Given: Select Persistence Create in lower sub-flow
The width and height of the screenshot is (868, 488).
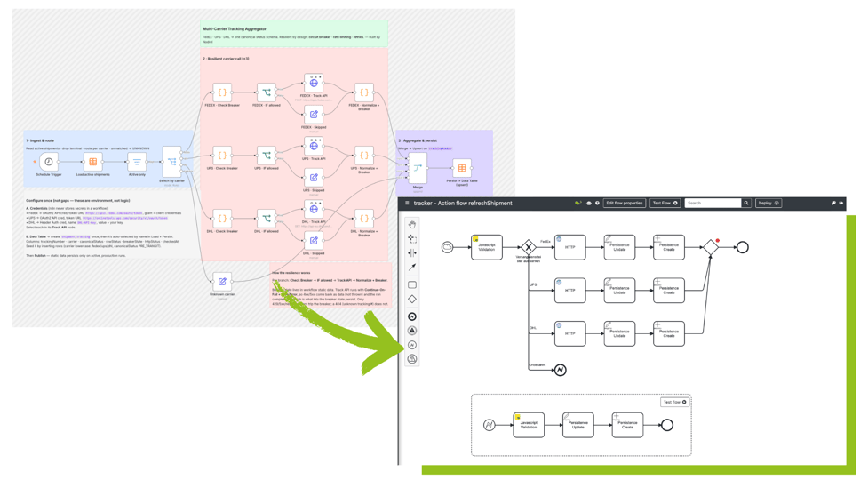Looking at the screenshot, I should [x=627, y=425].
